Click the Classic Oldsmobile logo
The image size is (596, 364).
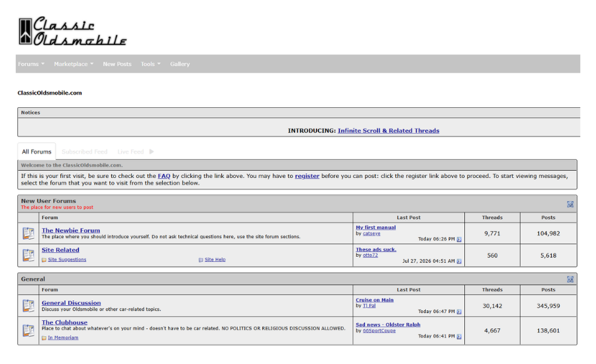pos(72,31)
